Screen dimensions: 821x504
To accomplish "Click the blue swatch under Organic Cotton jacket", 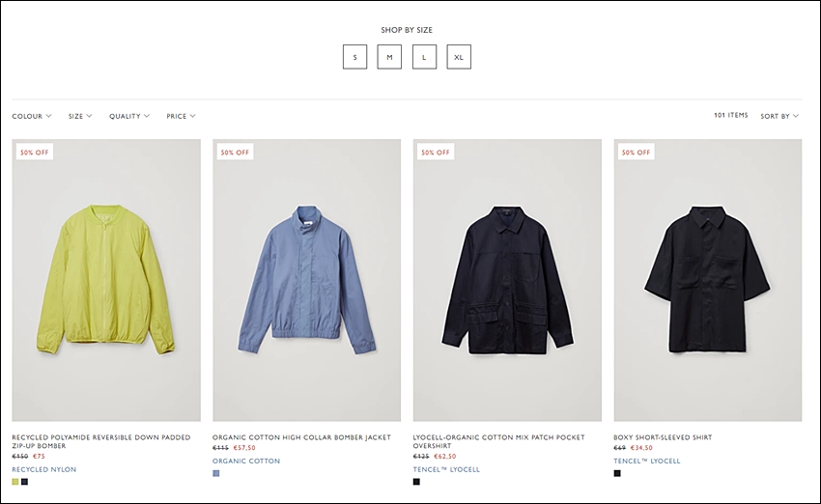I will click(x=215, y=473).
